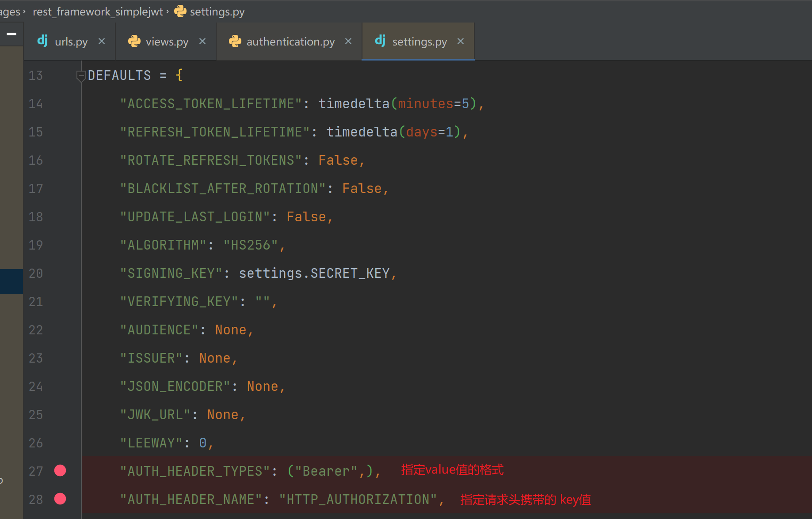Click the "SIGNING_KEY" key text
812x519 pixels.
click(172, 273)
